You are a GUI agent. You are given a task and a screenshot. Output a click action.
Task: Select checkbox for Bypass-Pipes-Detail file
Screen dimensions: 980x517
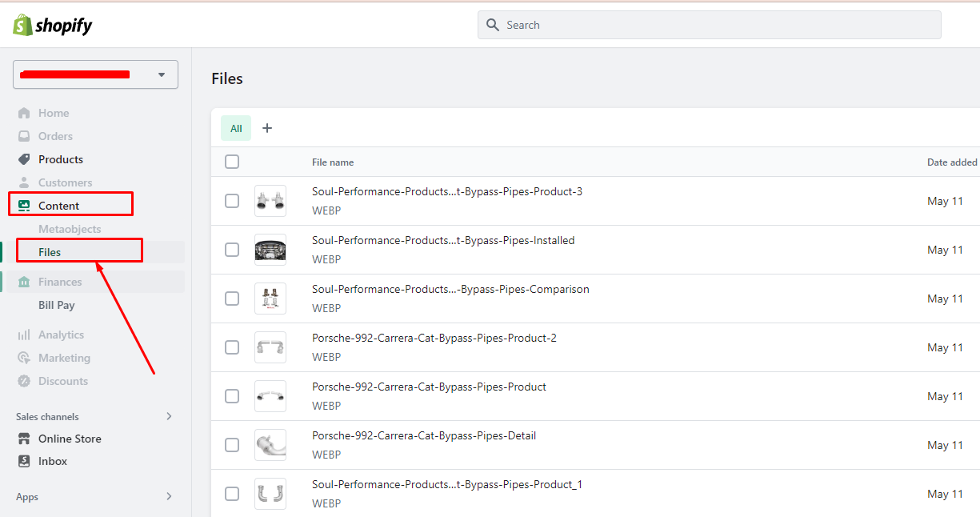[232, 445]
